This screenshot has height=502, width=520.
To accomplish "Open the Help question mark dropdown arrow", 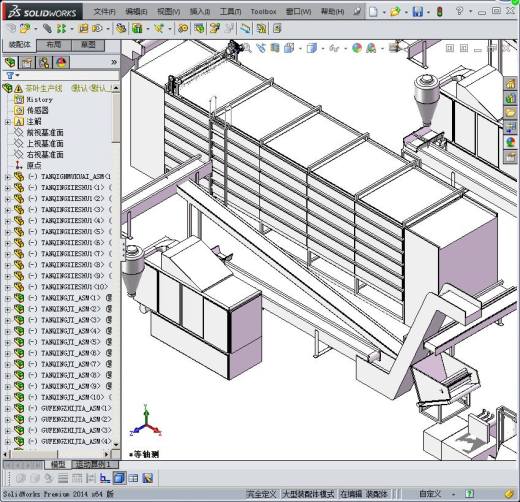I will [470, 12].
